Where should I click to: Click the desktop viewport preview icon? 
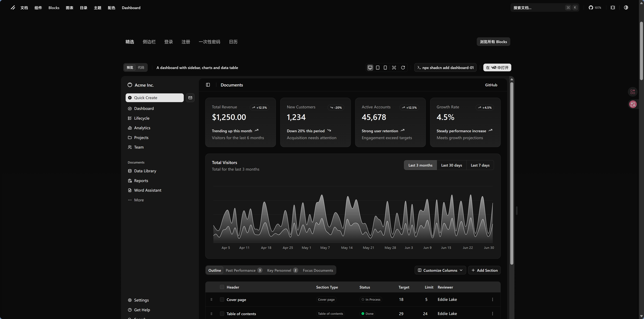pos(370,67)
